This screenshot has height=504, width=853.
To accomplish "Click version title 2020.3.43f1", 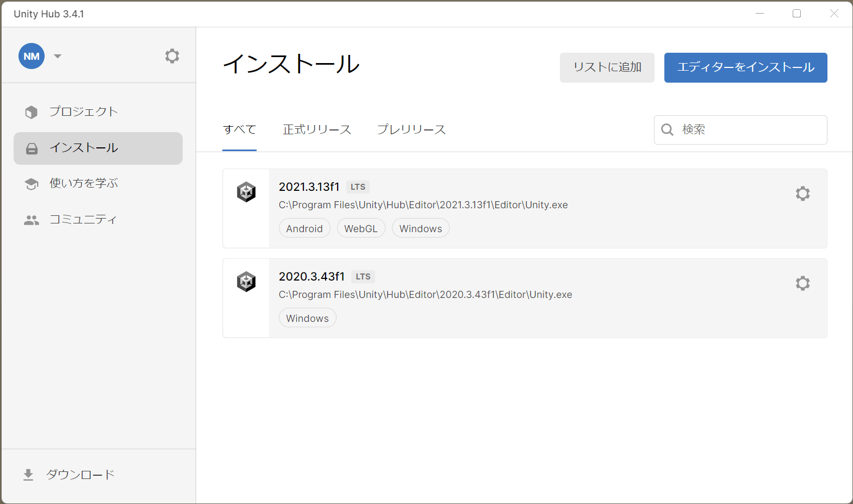I will (312, 277).
